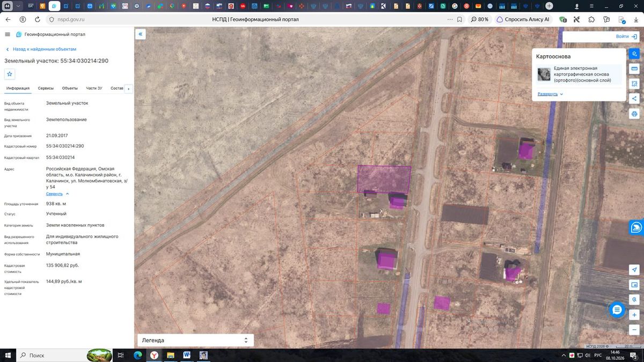The height and width of the screenshot is (362, 644).
Task: Open a new browser tab
Action: [549, 6]
